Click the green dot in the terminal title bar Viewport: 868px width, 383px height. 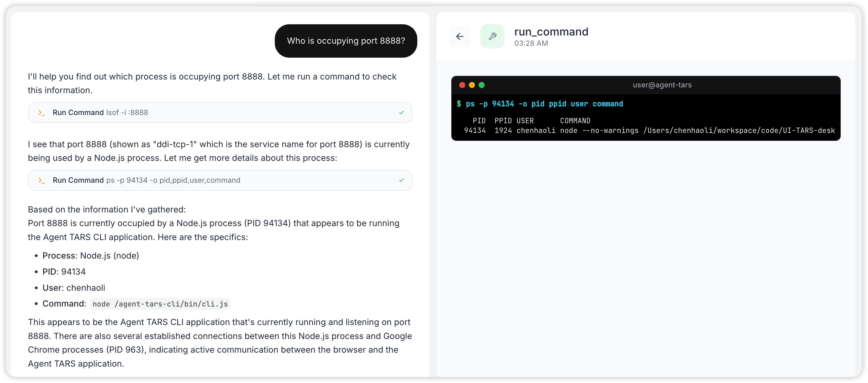coord(482,85)
